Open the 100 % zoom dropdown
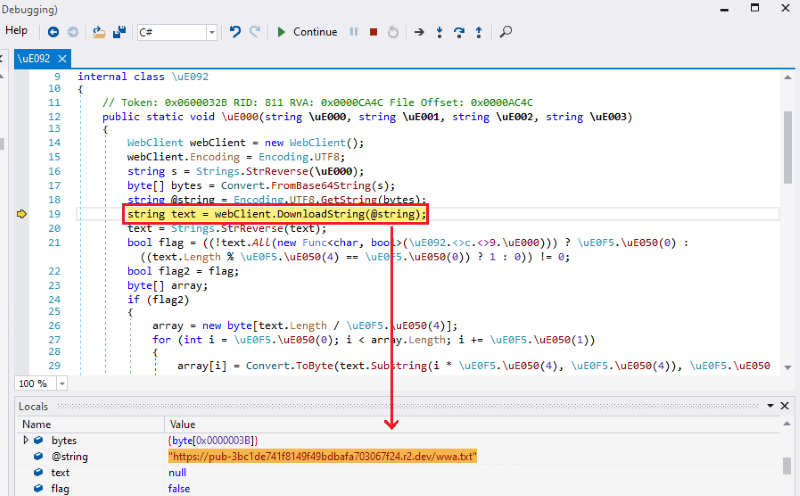800x496 pixels. (61, 384)
